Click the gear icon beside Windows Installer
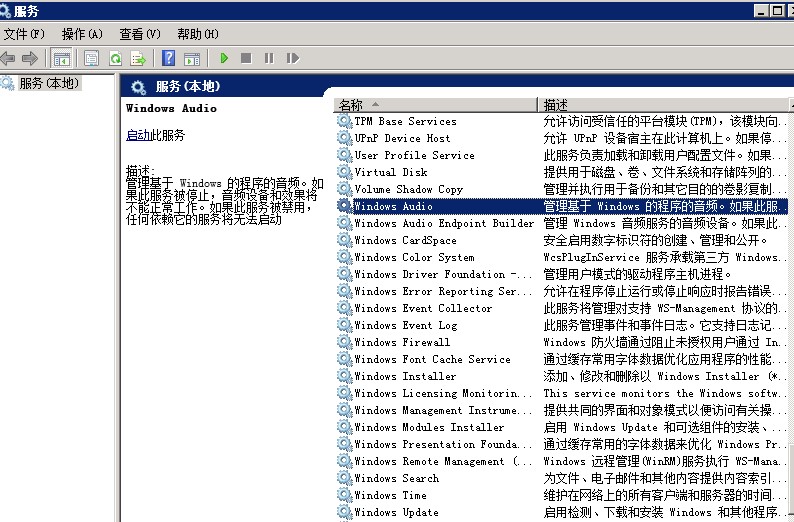This screenshot has width=794, height=522. coord(344,376)
